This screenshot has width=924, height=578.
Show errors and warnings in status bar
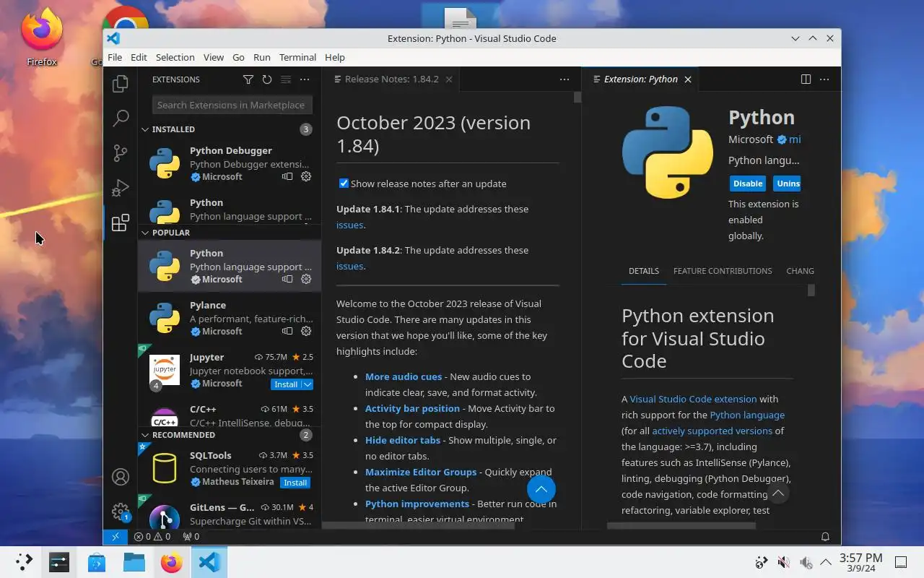(152, 537)
